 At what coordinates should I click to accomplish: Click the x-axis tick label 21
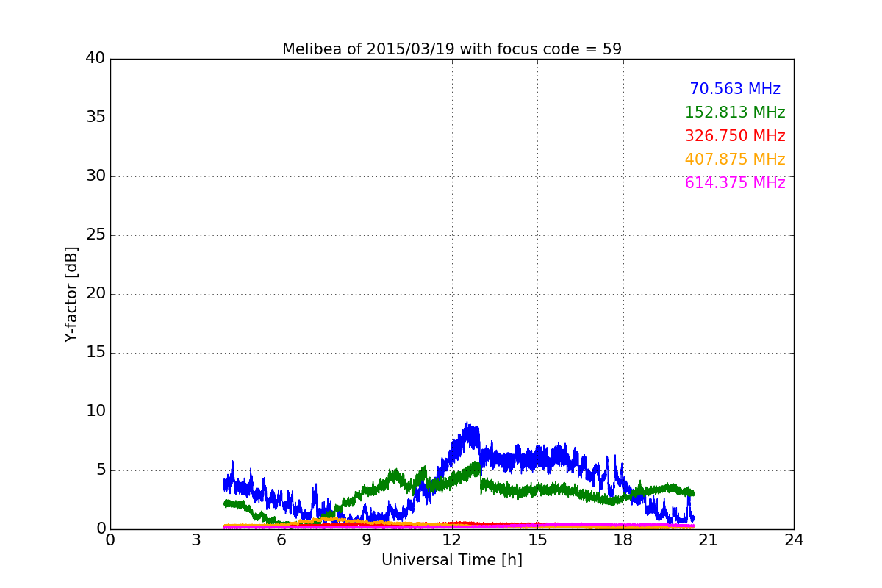(709, 539)
